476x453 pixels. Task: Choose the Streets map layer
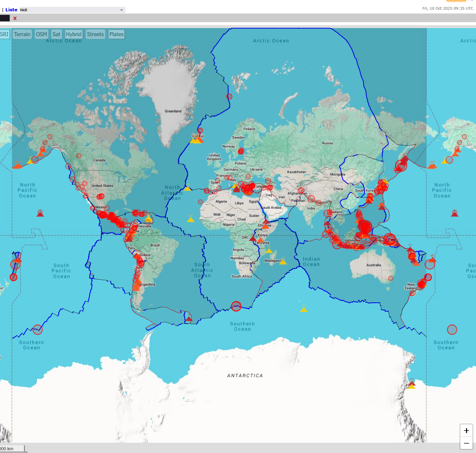[x=95, y=34]
